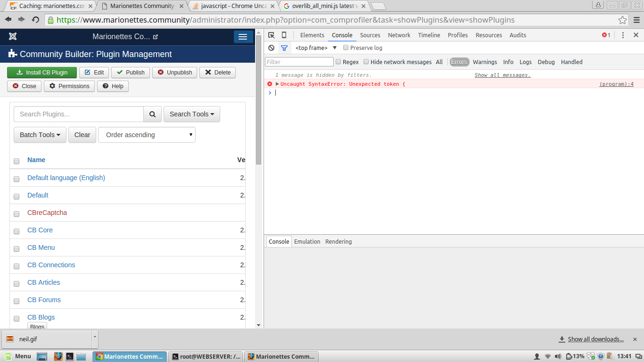Click the red error count indicator

pyautogui.click(x=606, y=35)
